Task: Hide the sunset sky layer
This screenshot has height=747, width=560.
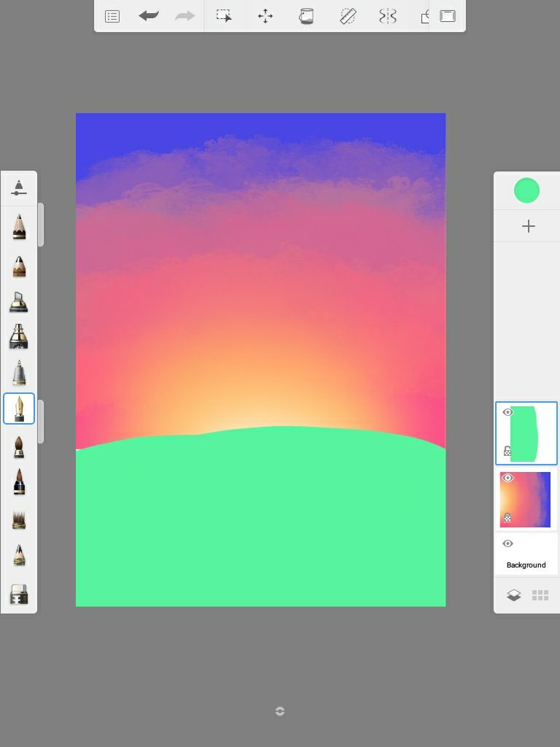Action: [x=507, y=478]
